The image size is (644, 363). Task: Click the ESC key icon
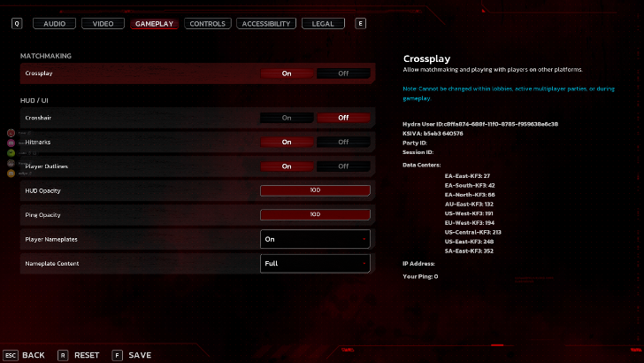(11, 355)
